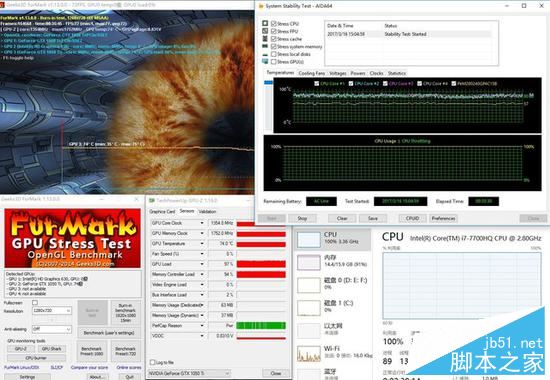The height and width of the screenshot is (380, 550).
Task: Select the Wi-Fi graph thumbnail
Action: coord(309,353)
